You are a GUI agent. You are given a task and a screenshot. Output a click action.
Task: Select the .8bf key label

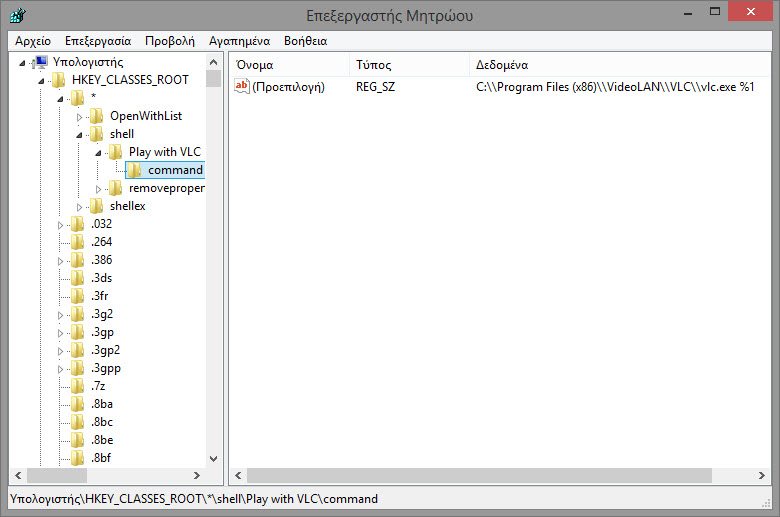point(101,458)
